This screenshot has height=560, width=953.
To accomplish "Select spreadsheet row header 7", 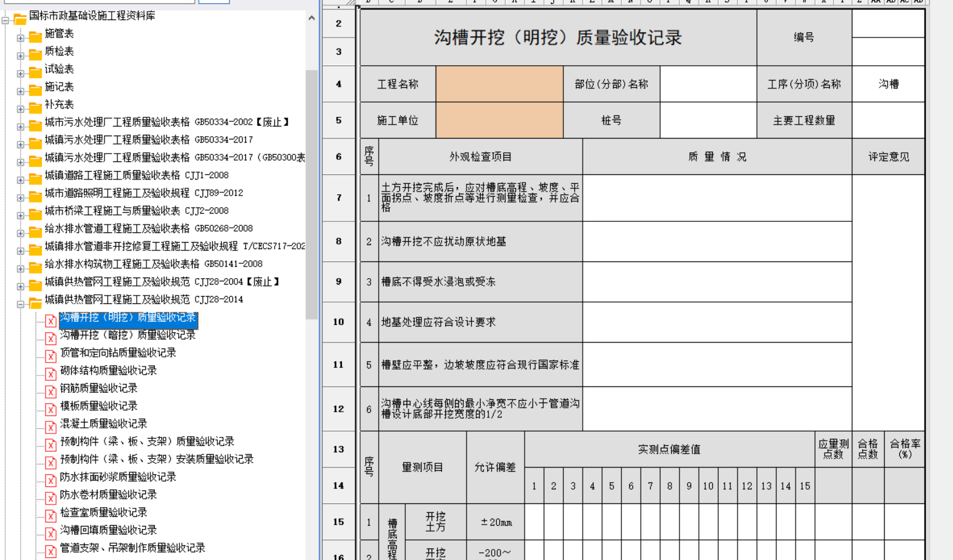I will (x=339, y=197).
